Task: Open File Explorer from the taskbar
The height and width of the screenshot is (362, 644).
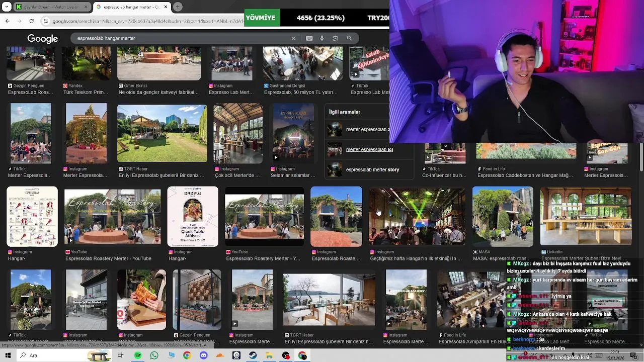Action: [x=269, y=355]
